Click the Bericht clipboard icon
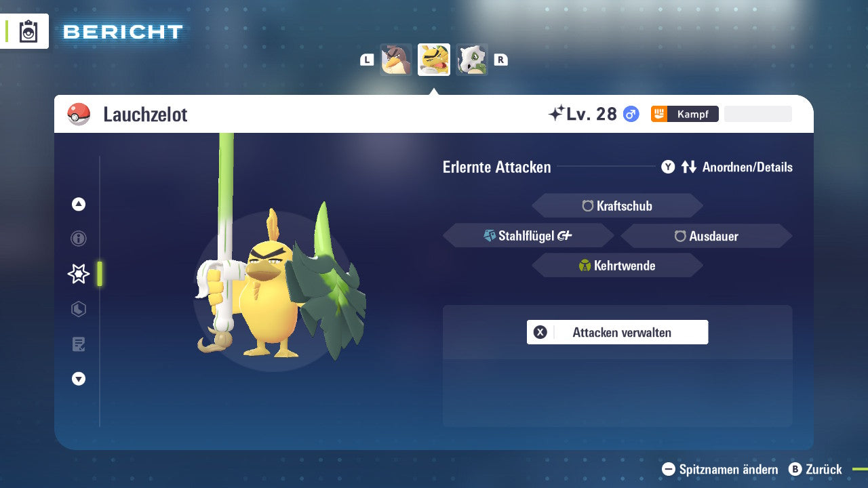The width and height of the screenshot is (868, 488). (28, 32)
